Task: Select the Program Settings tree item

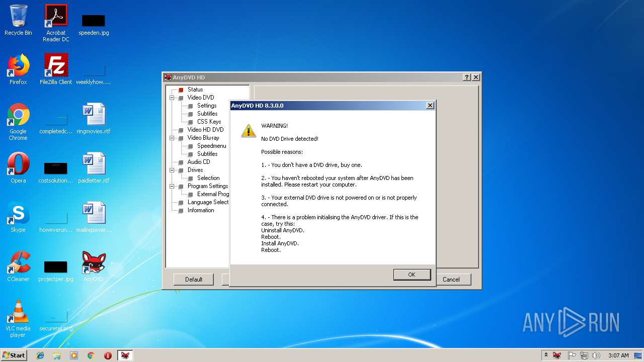Action: 208,186
